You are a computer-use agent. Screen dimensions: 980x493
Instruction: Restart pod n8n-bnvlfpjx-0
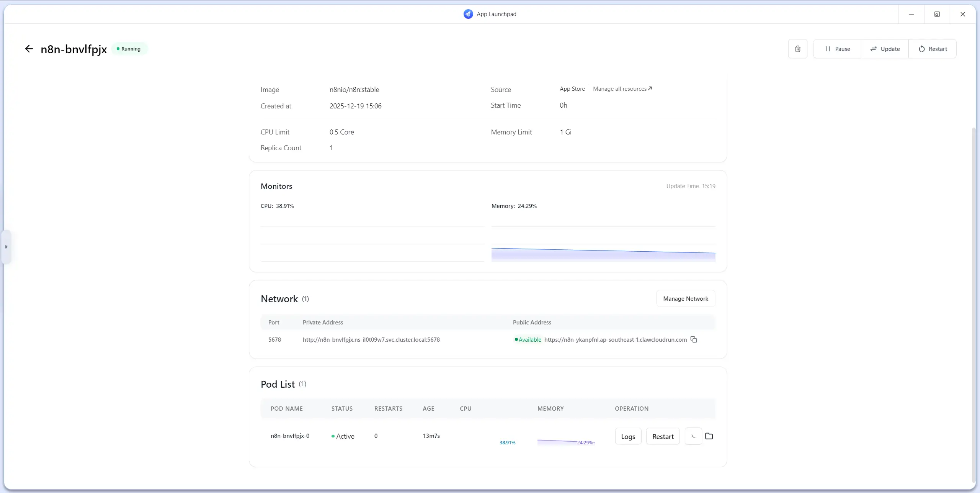click(x=663, y=436)
